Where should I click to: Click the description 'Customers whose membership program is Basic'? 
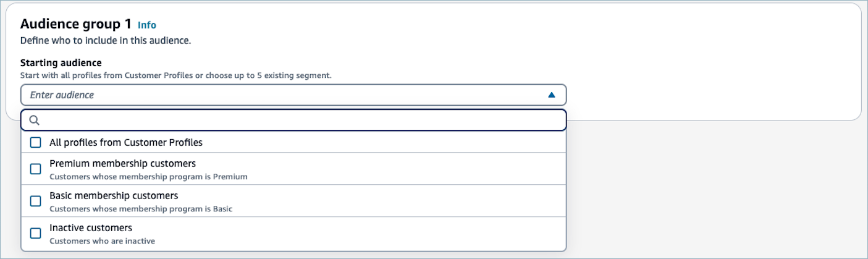(141, 209)
